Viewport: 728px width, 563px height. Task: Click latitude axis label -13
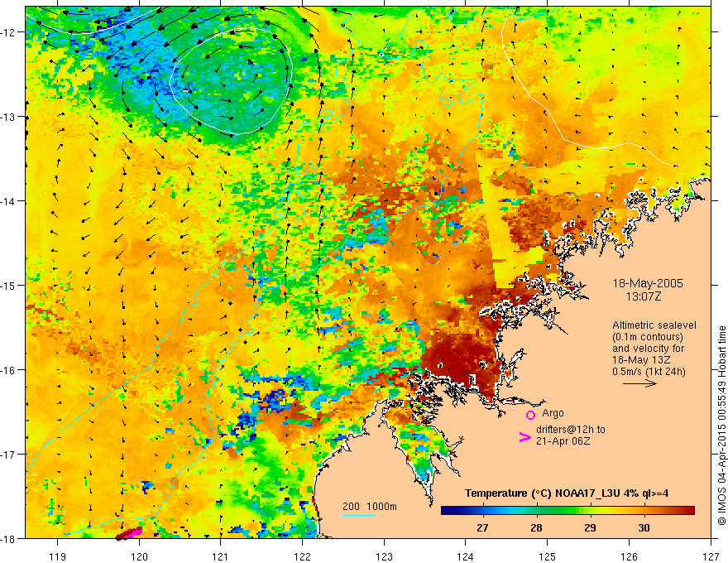tap(8, 117)
